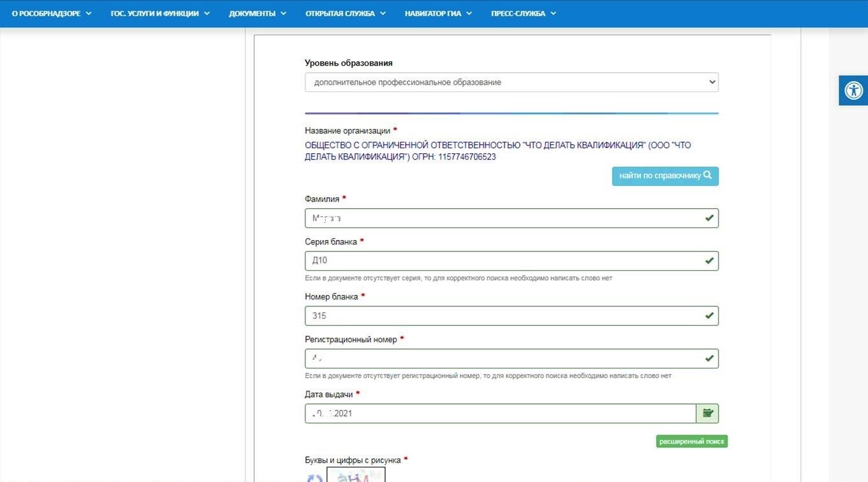Viewport: 868px width, 482px height.
Task: Click the magnifier on 'найти по справочнику'
Action: [x=708, y=176]
